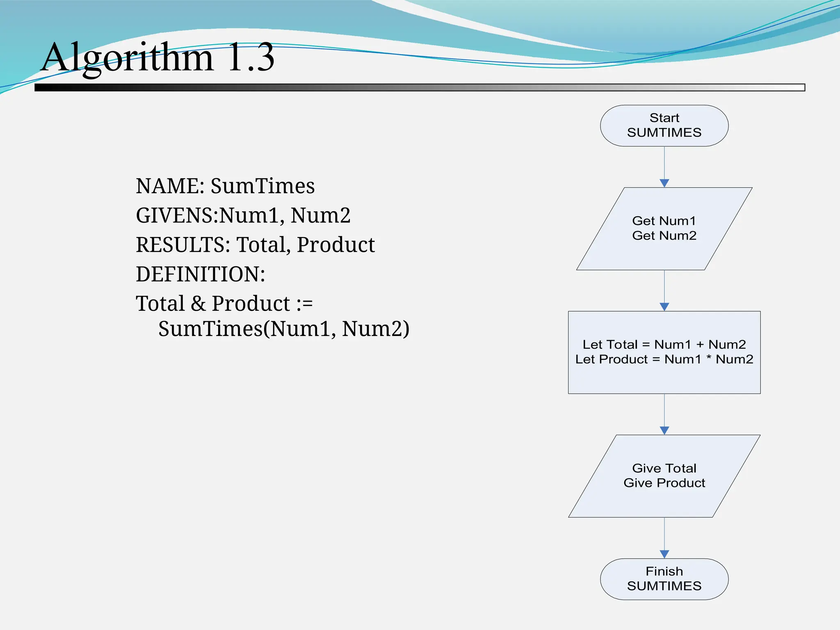Click the GIVENS:Num1, Num2 text line
The image size is (840, 630).
[243, 215]
